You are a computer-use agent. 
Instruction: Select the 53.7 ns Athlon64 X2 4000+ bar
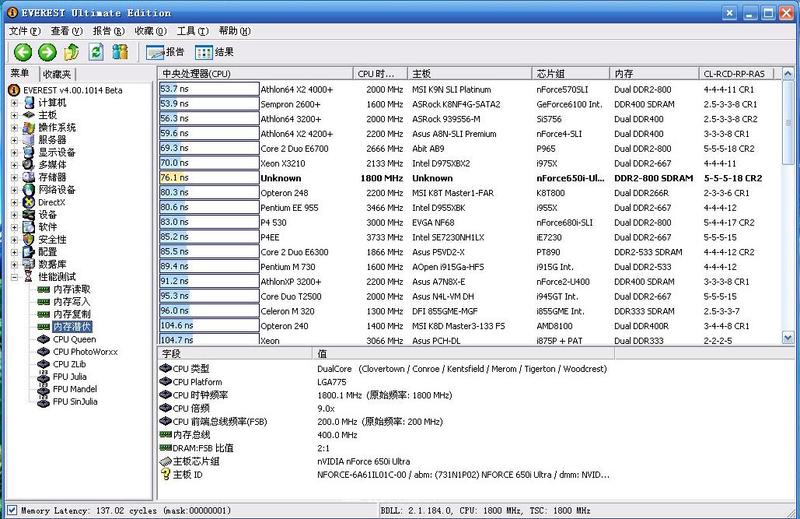209,89
